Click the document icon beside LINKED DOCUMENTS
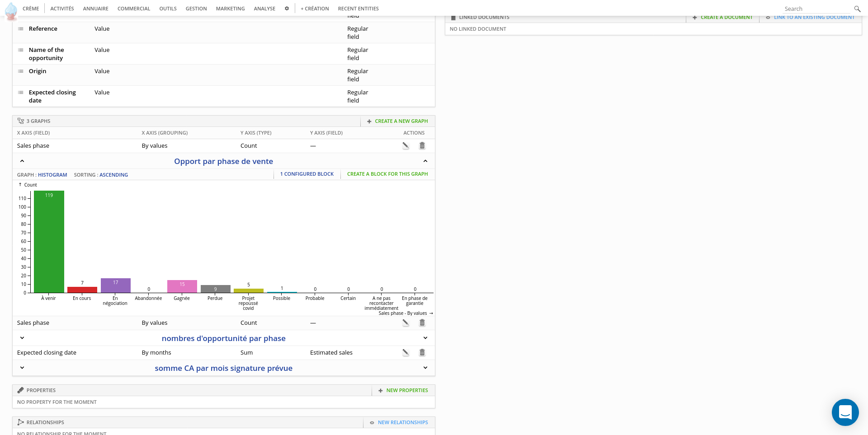The height and width of the screenshot is (435, 868). 453,17
